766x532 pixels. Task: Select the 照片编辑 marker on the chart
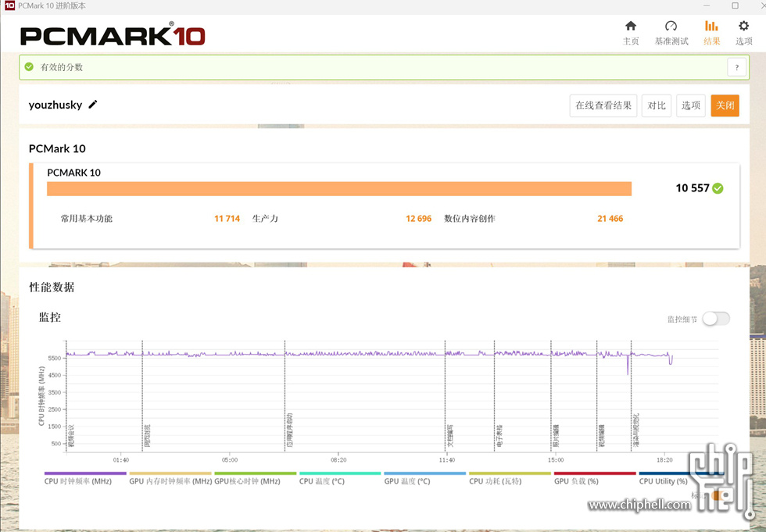(556, 436)
